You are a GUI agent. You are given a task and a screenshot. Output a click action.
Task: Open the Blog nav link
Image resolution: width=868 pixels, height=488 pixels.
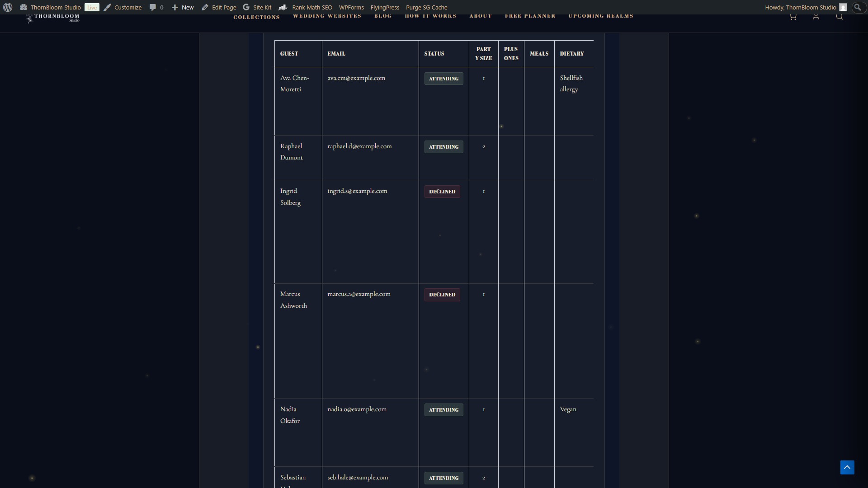click(x=383, y=16)
